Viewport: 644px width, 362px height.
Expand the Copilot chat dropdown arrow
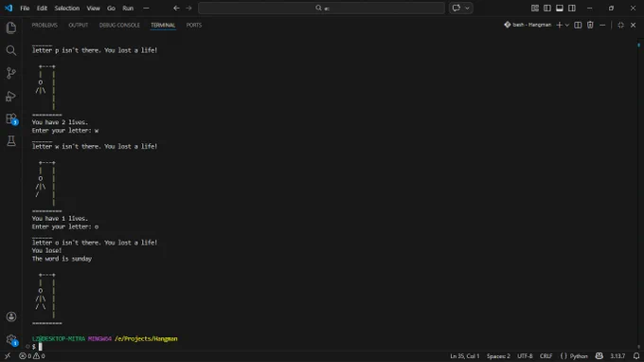[x=467, y=8]
